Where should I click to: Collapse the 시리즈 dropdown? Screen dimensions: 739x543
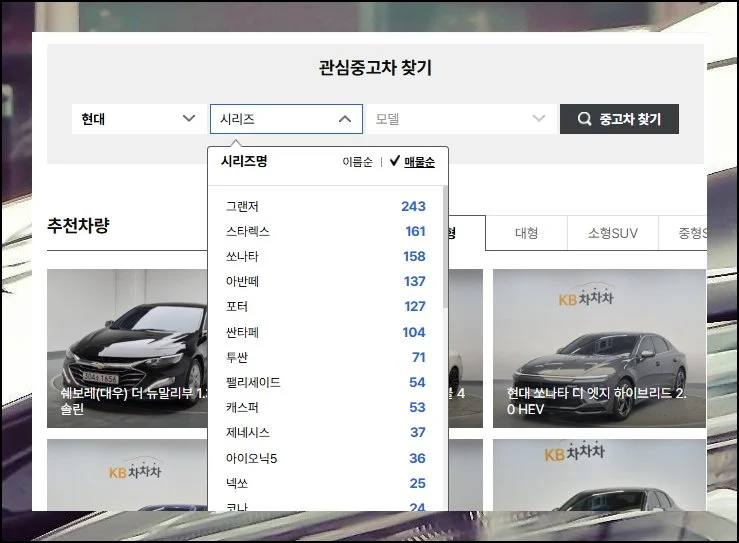pos(286,119)
